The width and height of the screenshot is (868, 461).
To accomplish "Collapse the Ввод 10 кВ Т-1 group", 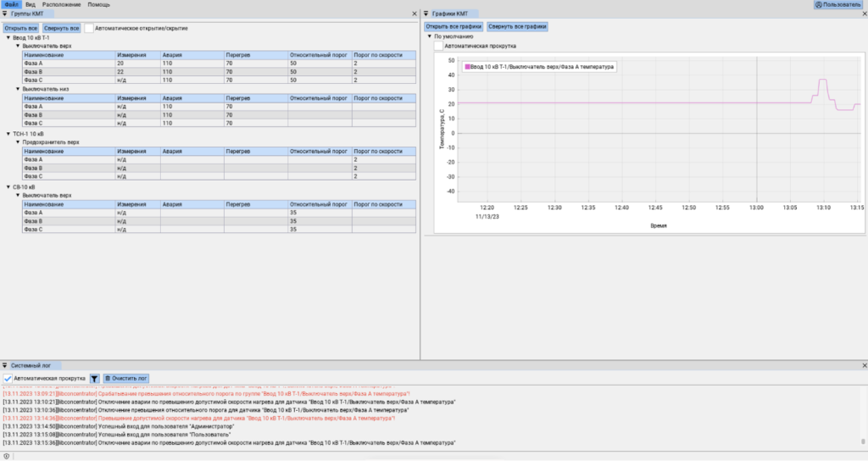I will coord(8,37).
